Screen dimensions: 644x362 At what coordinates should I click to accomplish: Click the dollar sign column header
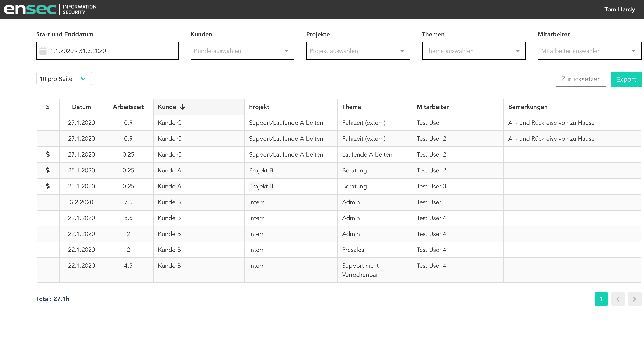click(x=48, y=107)
